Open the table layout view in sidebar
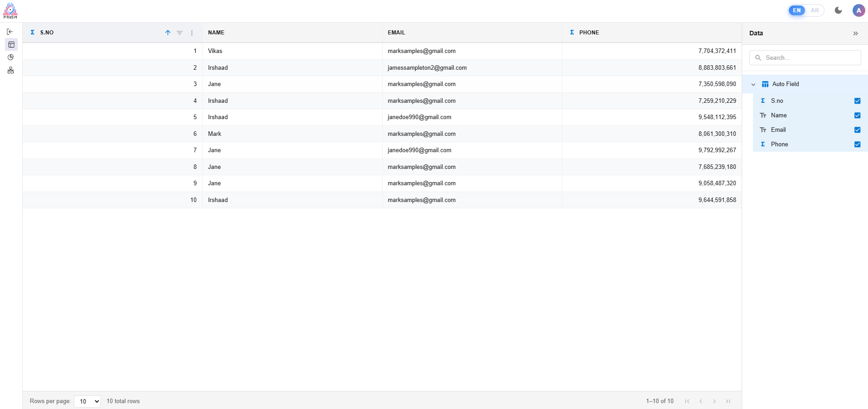This screenshot has height=409, width=868. click(x=11, y=44)
